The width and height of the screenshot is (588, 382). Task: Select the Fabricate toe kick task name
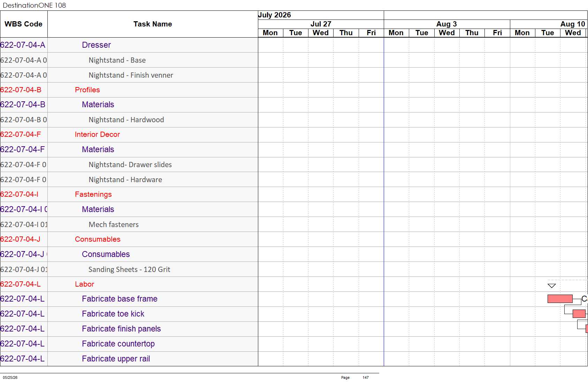[113, 314]
